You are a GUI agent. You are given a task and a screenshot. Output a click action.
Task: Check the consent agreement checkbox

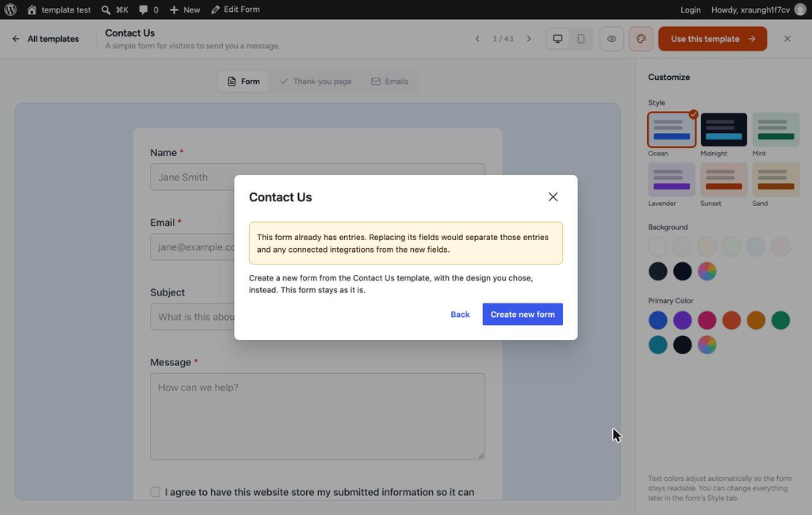tap(155, 492)
